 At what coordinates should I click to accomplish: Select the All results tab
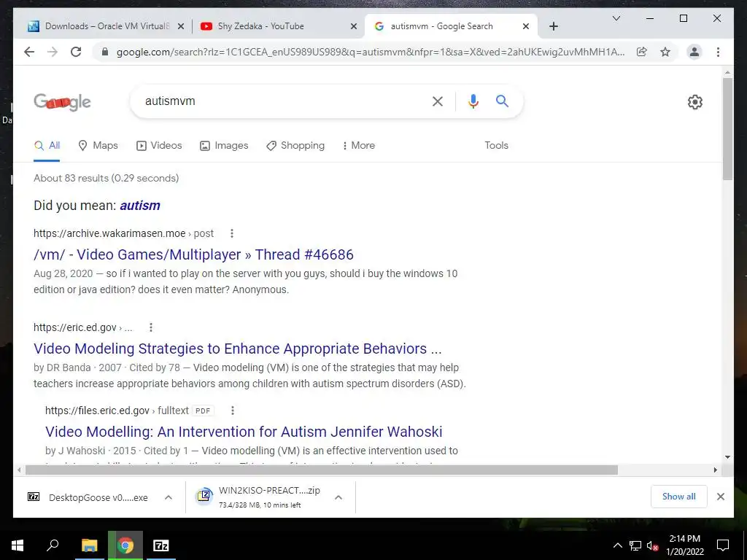[x=47, y=145]
